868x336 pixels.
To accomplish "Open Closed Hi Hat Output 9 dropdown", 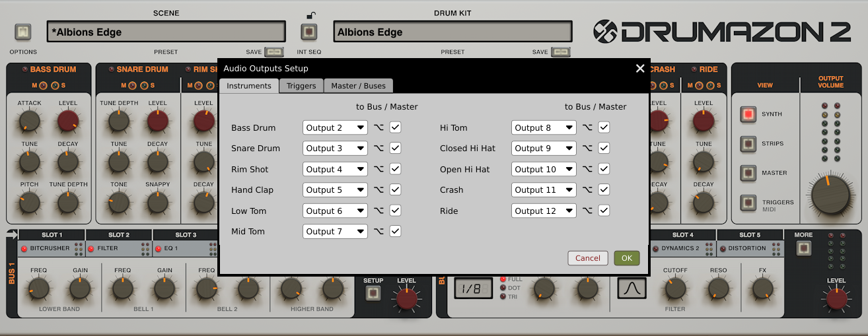I will 544,149.
